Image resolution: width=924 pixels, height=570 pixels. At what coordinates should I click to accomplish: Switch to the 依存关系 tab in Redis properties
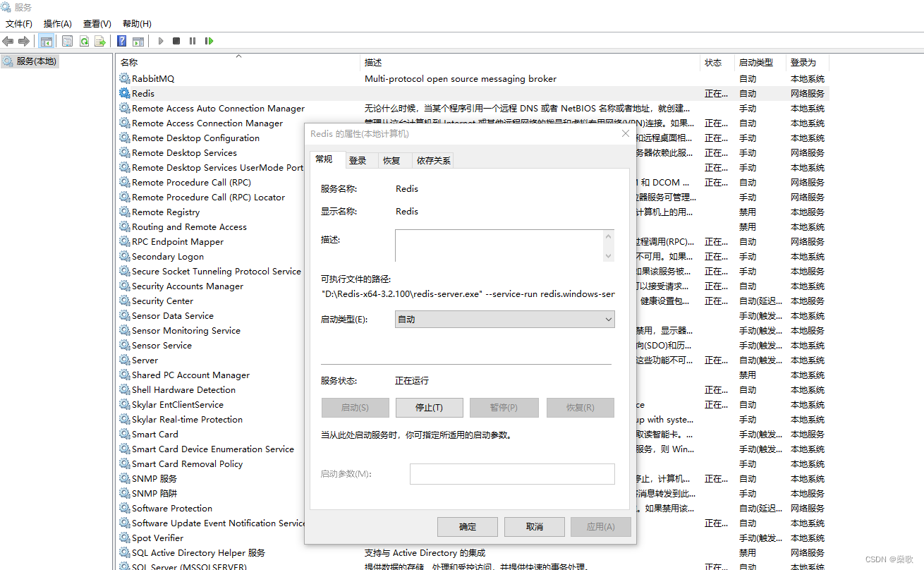pyautogui.click(x=433, y=161)
